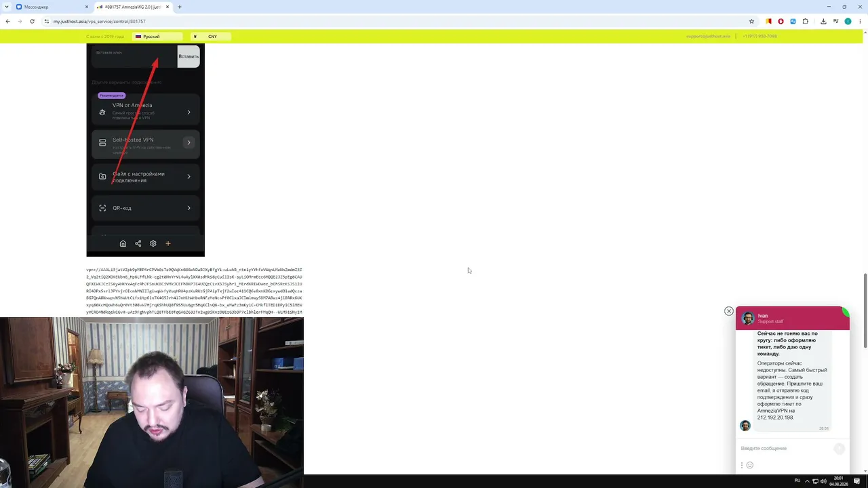Select the Self-hosted VPN option

pyautogui.click(x=146, y=143)
